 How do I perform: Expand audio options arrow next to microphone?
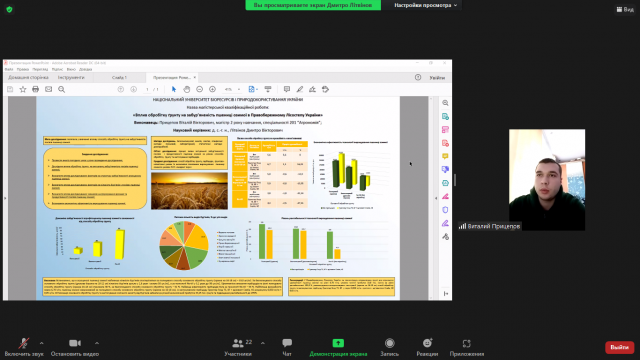[42, 343]
